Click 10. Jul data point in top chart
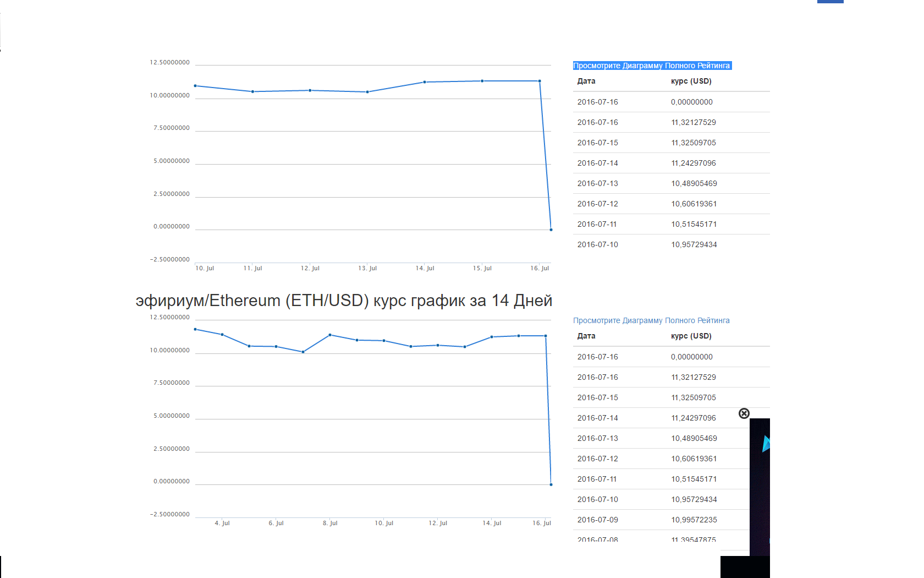 195,86
